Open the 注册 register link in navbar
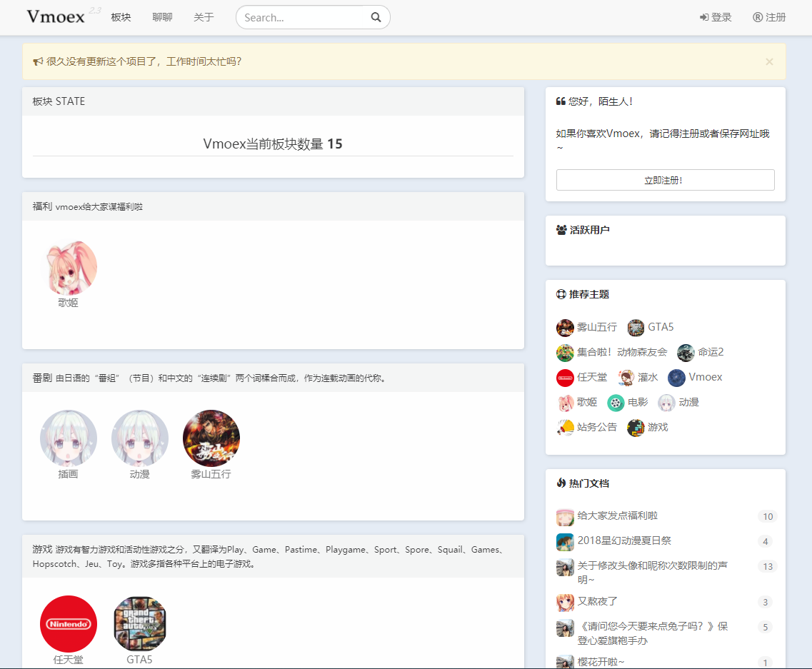Screen dimensions: 812x669 pos(769,17)
